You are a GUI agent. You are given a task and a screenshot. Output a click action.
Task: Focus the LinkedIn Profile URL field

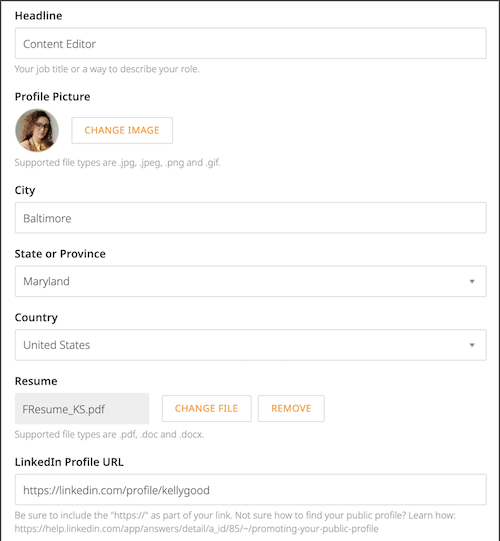pos(251,490)
